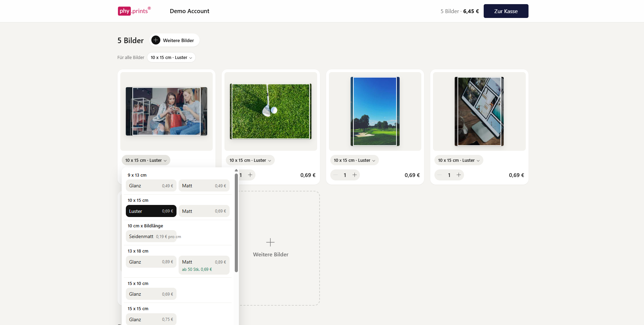The image size is (644, 325).
Task: Open the blue sky photo format dropdown
Action: pos(354,160)
